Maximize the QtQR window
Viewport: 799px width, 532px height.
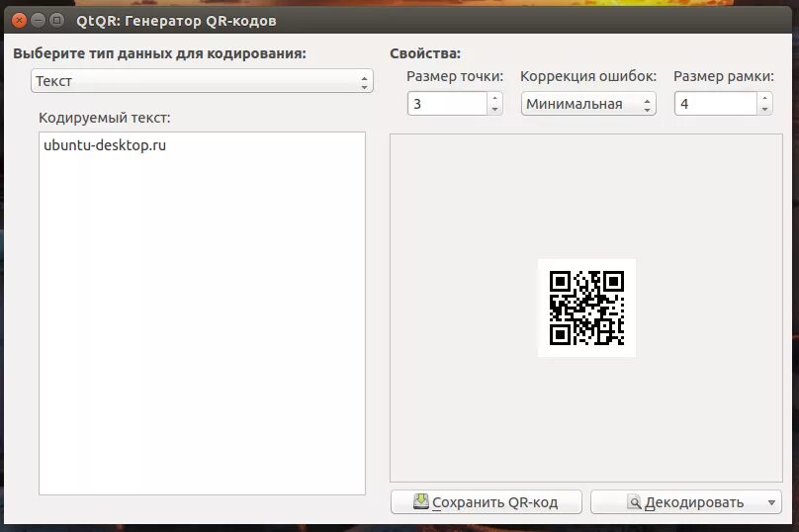57,21
